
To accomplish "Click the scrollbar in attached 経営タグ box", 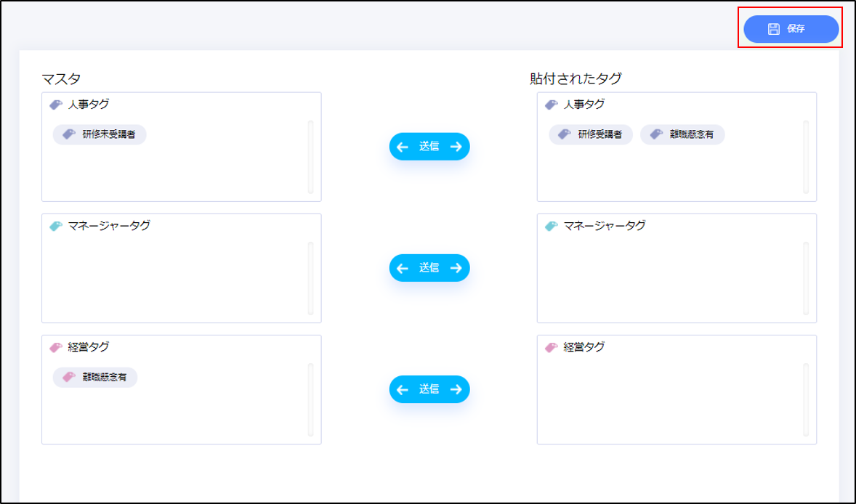I will pos(806,399).
